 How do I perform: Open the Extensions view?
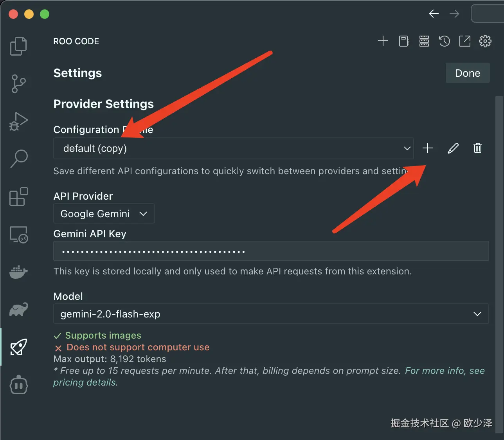point(18,197)
